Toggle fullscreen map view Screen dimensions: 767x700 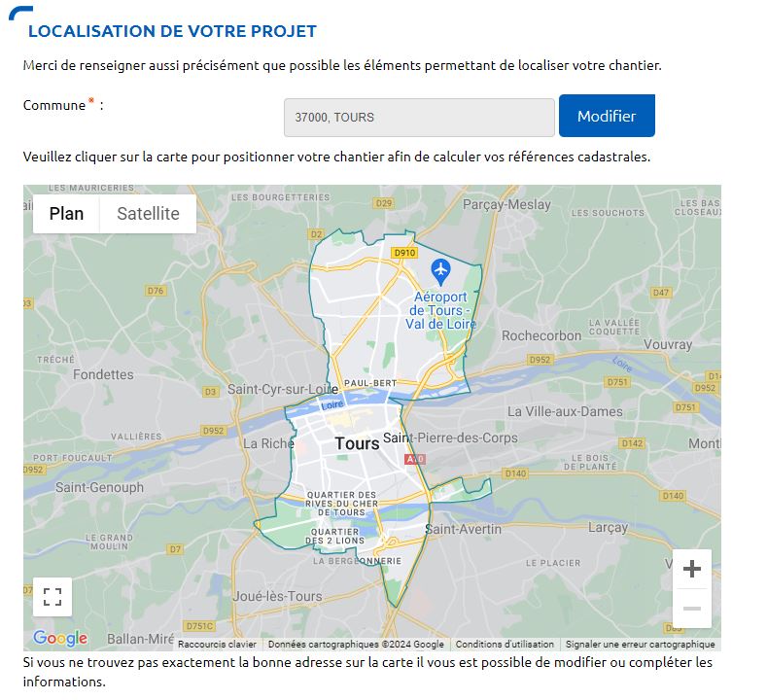click(x=52, y=597)
